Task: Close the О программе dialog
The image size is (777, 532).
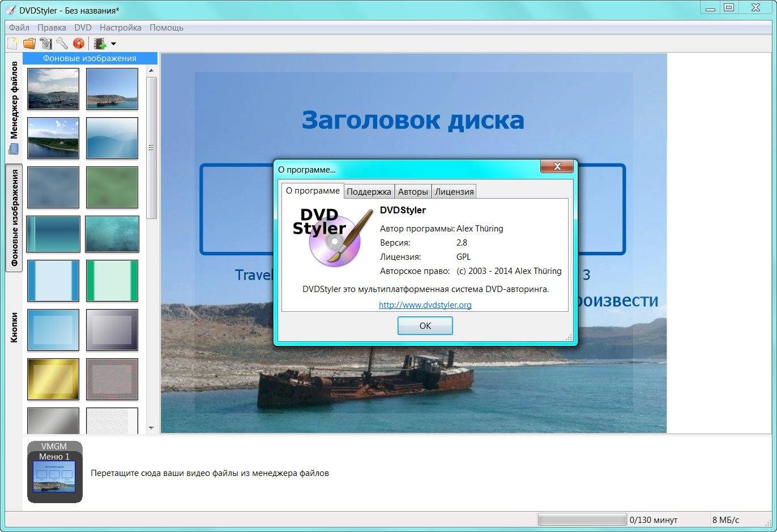Action: click(x=557, y=166)
